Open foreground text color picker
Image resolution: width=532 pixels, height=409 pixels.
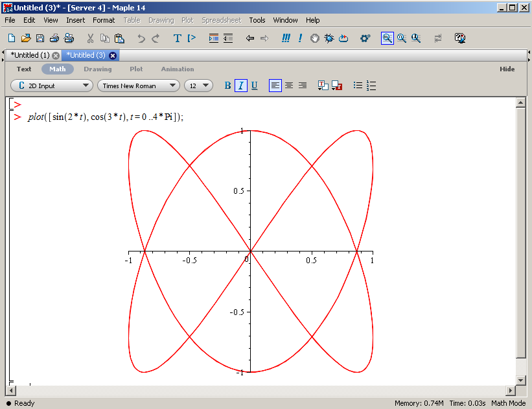[x=323, y=86]
